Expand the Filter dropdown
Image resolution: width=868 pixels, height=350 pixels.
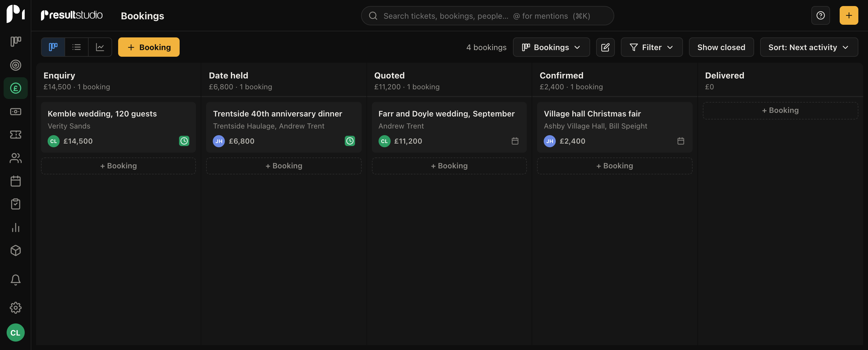[652, 47]
